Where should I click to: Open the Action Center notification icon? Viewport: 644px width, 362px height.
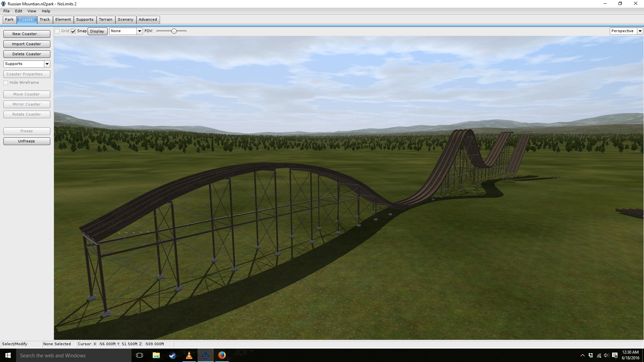tap(614, 355)
